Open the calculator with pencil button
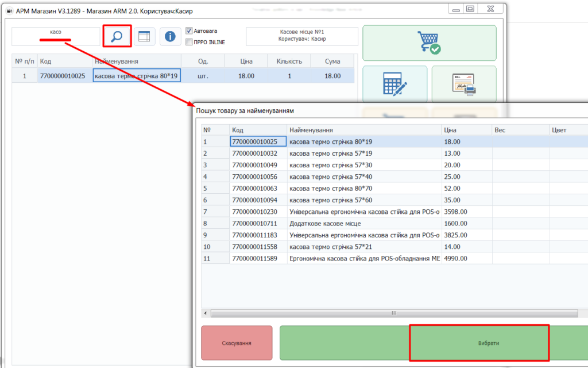This screenshot has width=588, height=368. [395, 84]
